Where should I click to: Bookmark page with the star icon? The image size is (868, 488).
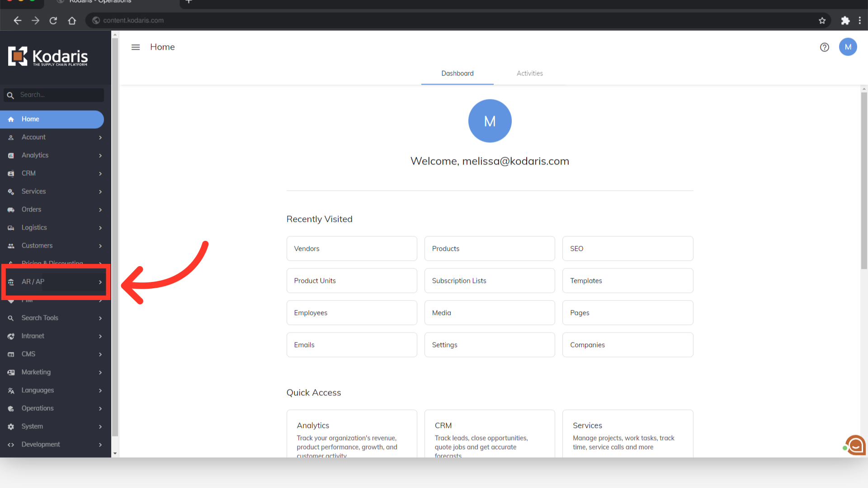click(x=822, y=20)
